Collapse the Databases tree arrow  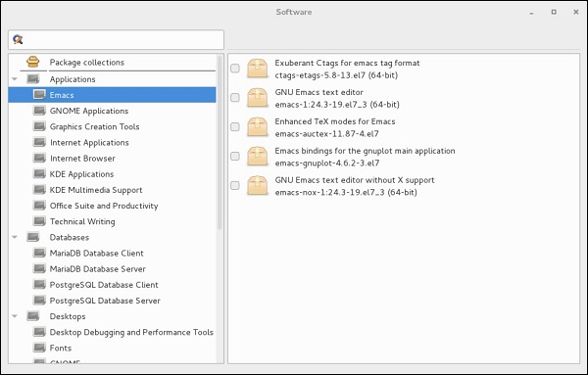(15, 237)
